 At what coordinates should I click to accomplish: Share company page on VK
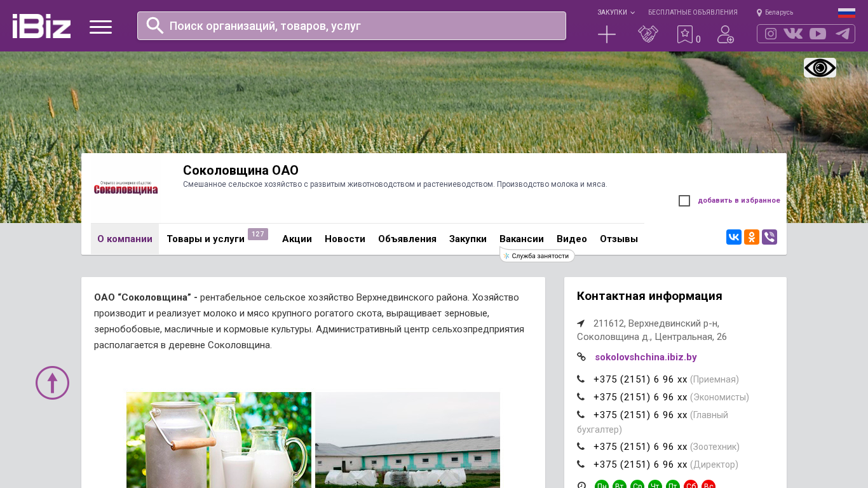(734, 237)
